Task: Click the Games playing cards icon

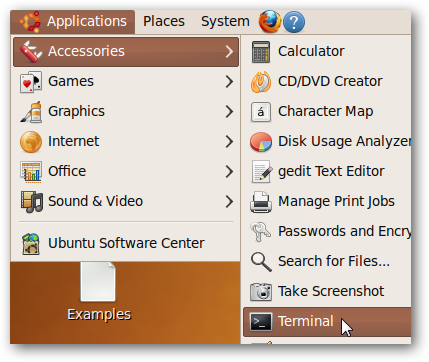Action: (31, 82)
